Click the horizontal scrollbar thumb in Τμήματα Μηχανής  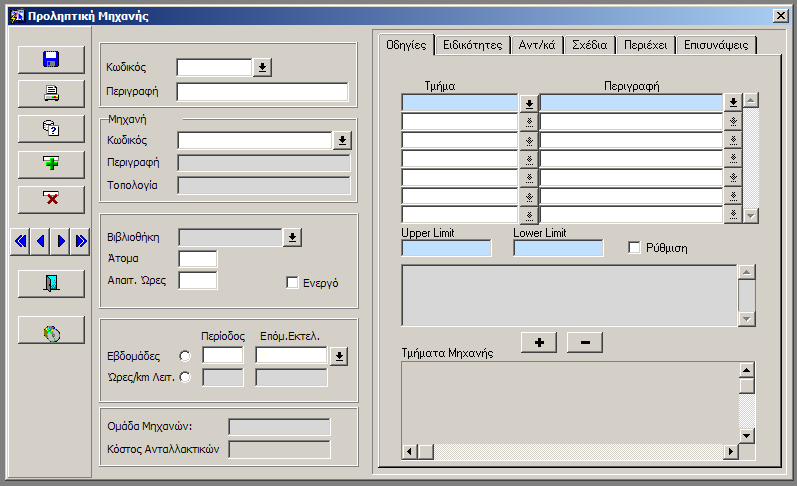(x=425, y=451)
